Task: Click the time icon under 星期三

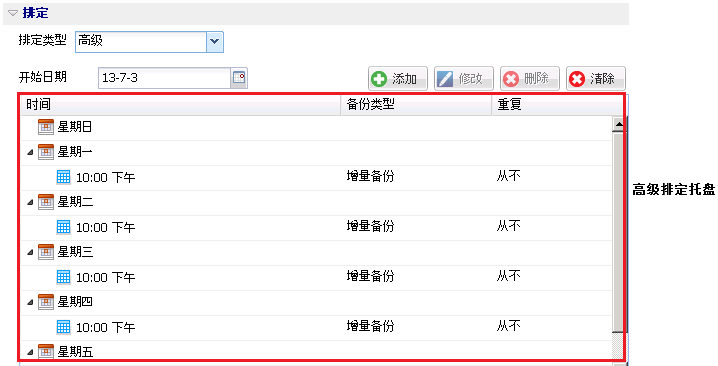Action: pyautogui.click(x=64, y=277)
